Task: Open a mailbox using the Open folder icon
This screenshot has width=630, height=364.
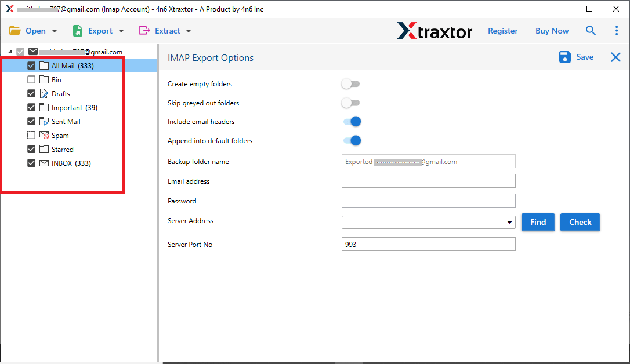Action: (x=16, y=30)
